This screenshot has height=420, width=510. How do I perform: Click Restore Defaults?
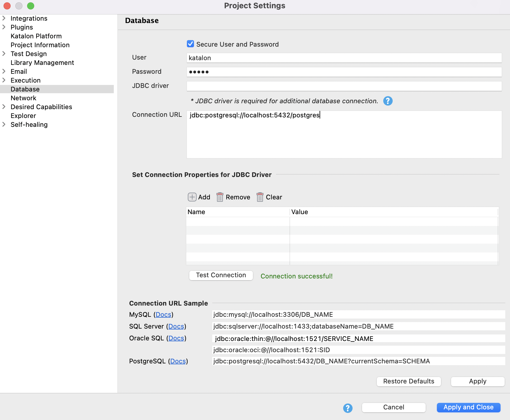(409, 381)
